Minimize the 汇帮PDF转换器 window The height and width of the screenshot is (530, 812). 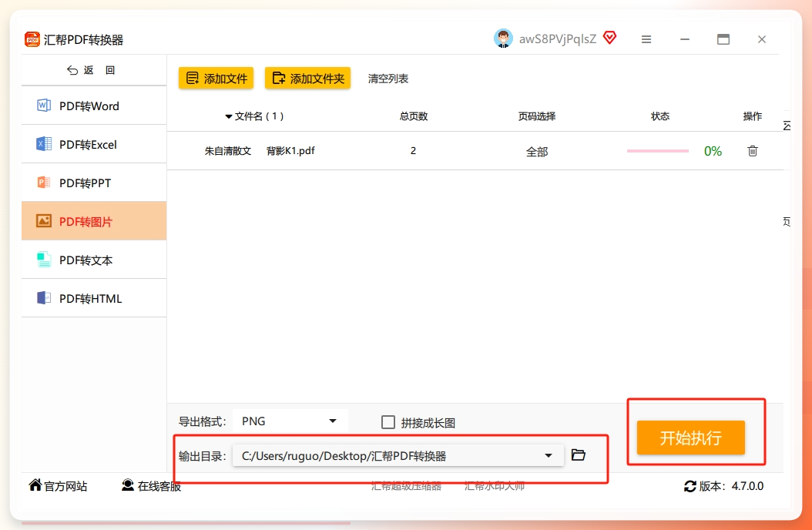tap(685, 39)
